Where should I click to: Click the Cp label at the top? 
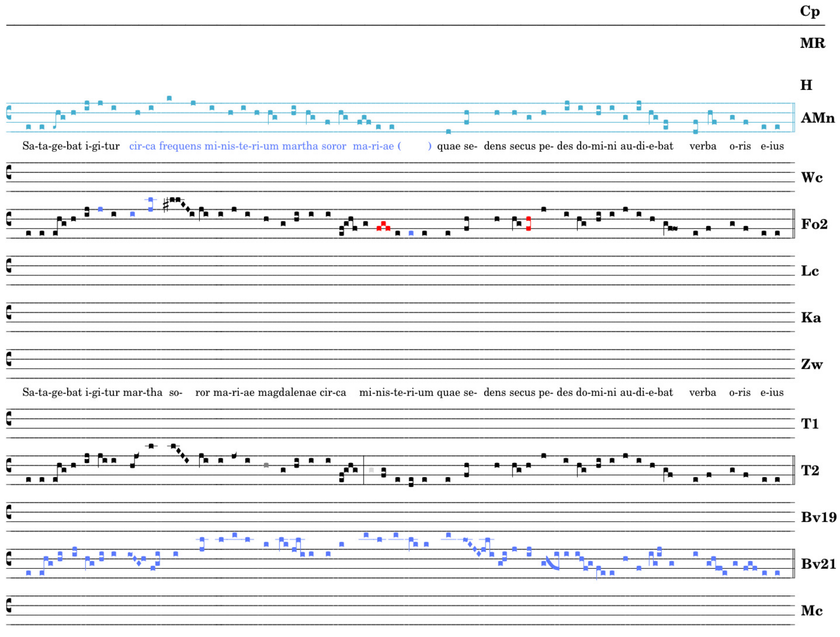click(x=810, y=11)
